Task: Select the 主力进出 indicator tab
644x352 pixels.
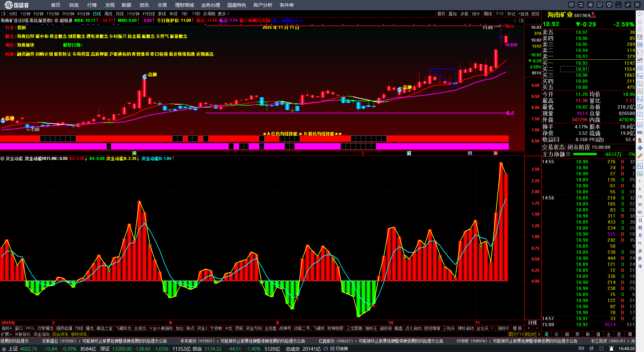Action: tap(140, 328)
